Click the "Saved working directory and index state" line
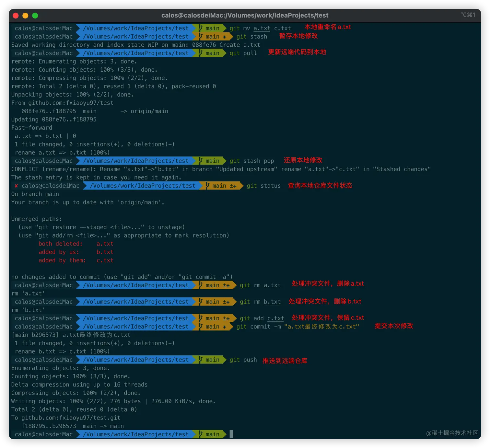The width and height of the screenshot is (490, 448). click(x=135, y=45)
